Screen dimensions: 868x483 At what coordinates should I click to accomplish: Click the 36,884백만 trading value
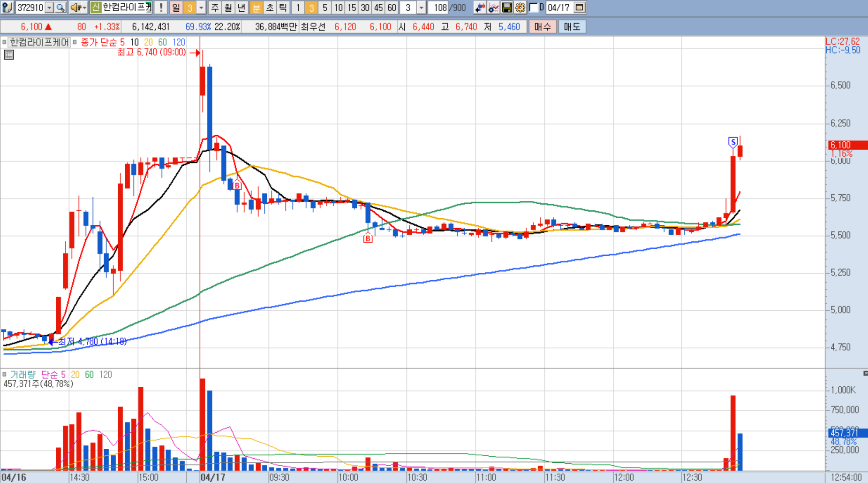coord(276,27)
